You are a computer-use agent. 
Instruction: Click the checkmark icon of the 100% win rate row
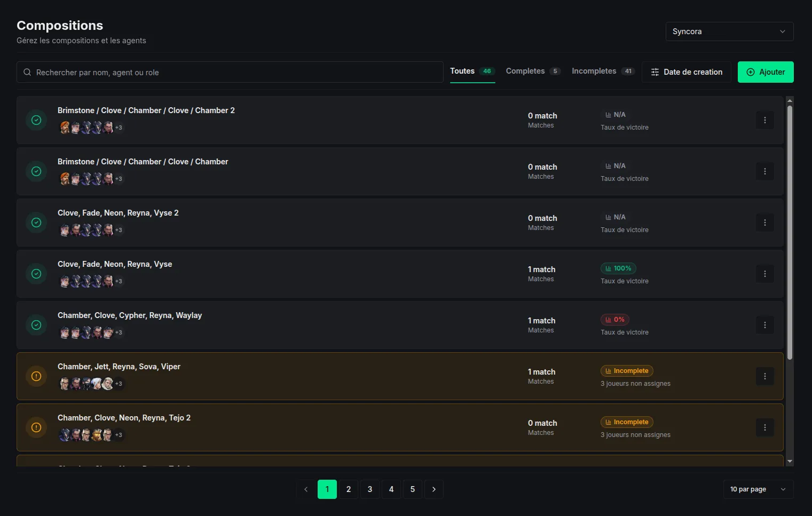pos(36,274)
